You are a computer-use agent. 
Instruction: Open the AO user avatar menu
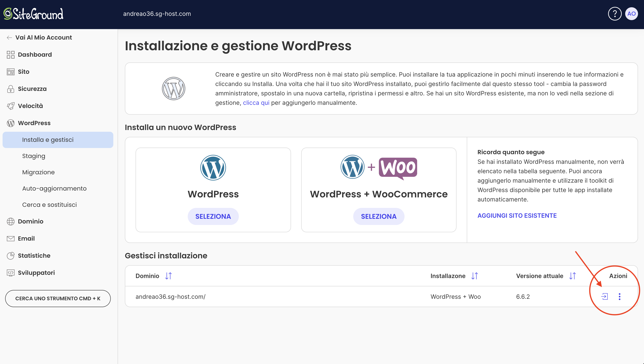point(631,14)
